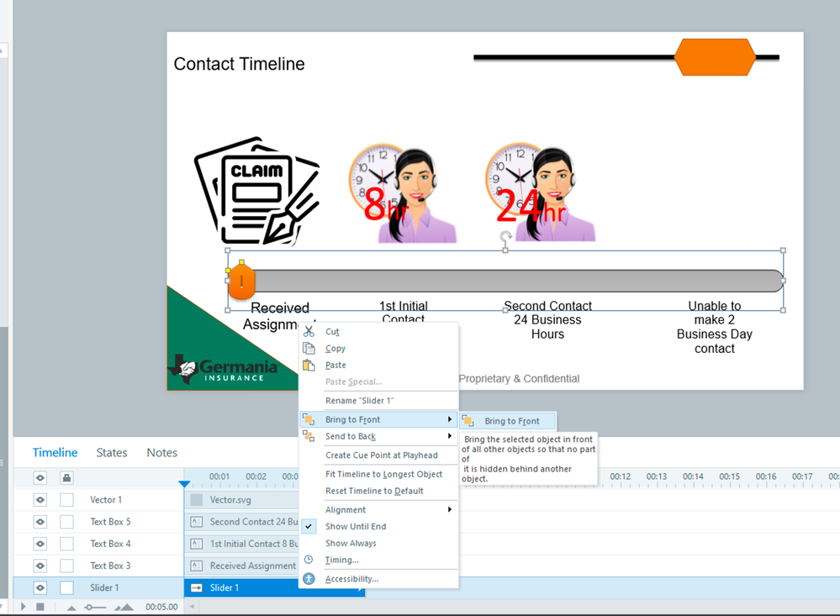Choose Reset Timeline to Default
Image resolution: width=840 pixels, height=616 pixels.
click(378, 491)
